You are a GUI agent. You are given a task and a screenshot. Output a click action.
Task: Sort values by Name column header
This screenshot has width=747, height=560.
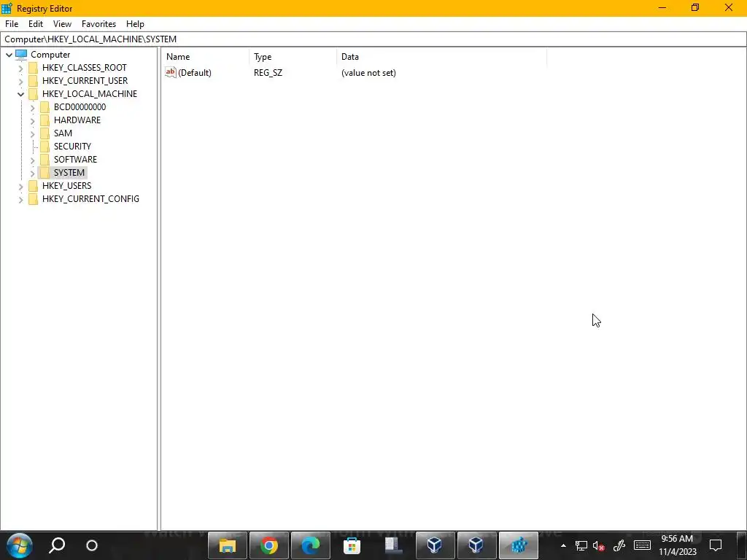(x=205, y=57)
